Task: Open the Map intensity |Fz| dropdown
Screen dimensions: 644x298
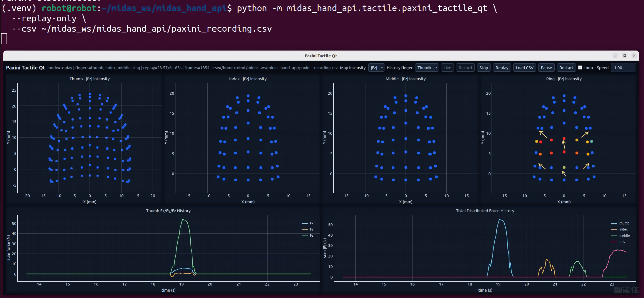Action: (x=376, y=68)
